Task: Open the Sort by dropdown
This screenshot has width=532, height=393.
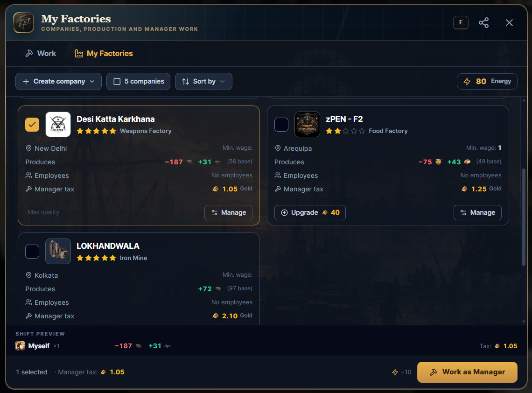Action: coord(203,82)
